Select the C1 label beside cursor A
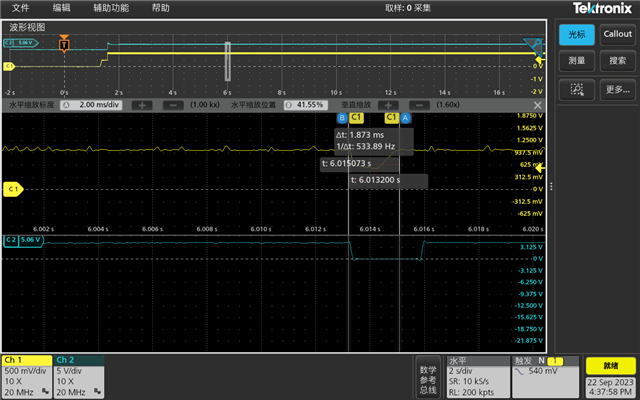Image resolution: width=640 pixels, height=400 pixels. click(391, 118)
